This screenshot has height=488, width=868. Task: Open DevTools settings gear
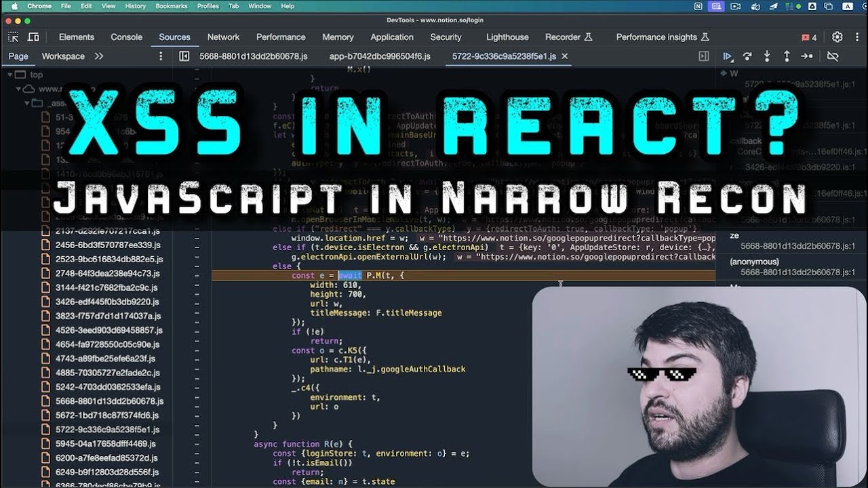(x=837, y=37)
